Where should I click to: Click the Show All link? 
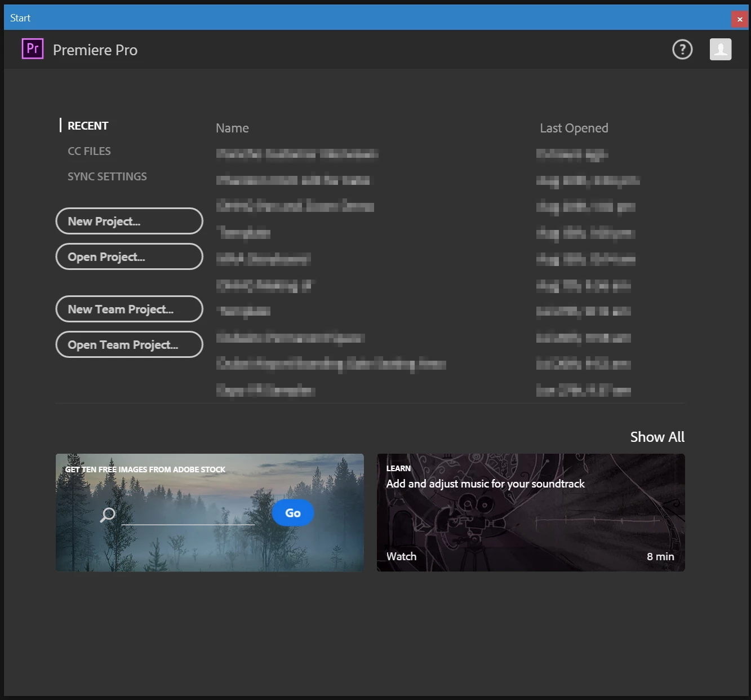(x=657, y=437)
